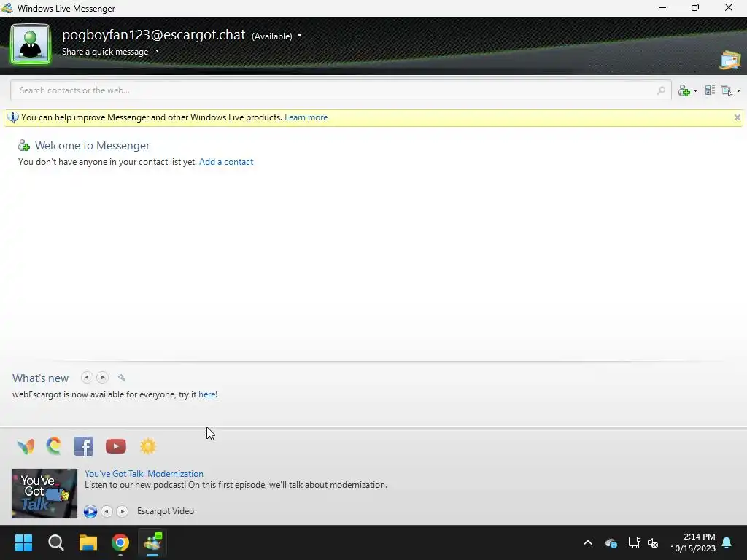Play the Escargot Video

click(x=90, y=511)
